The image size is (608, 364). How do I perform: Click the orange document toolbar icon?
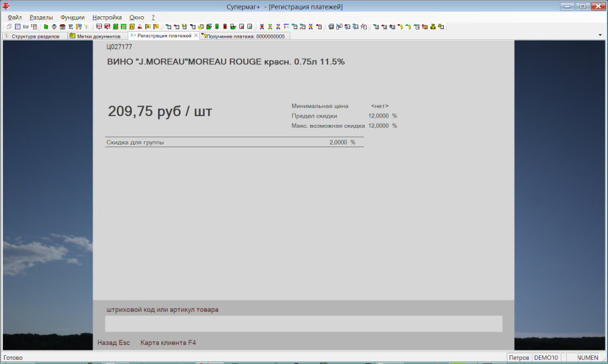point(132,27)
